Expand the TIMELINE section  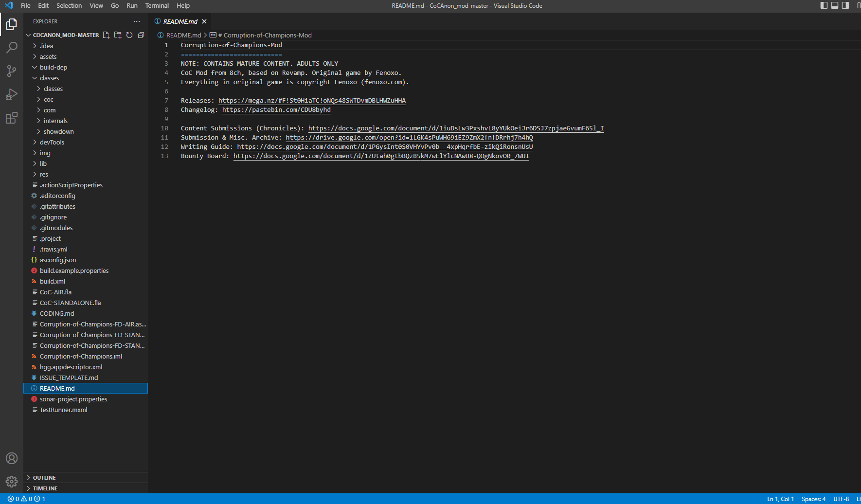(45, 488)
